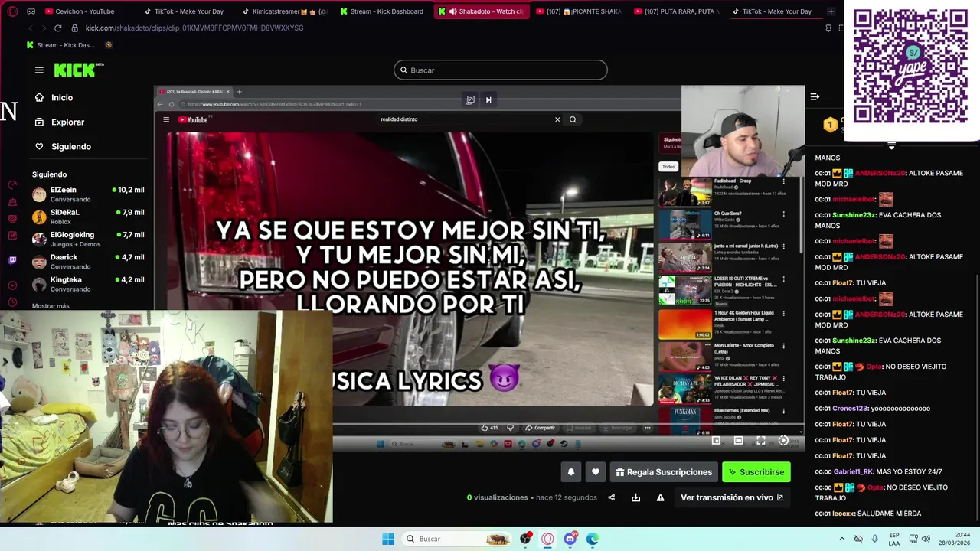Click Ver transmisión en vivo link
Screen dimensions: 980x551
point(732,497)
